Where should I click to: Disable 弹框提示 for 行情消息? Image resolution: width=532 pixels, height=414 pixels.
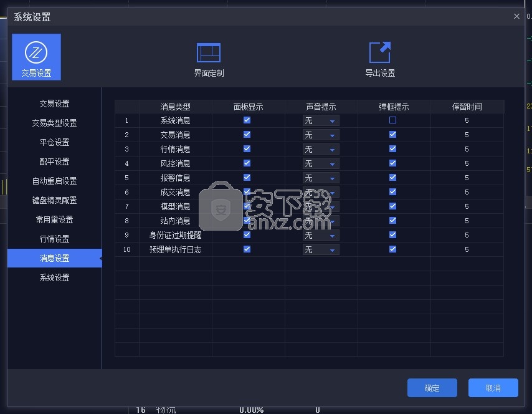click(392, 149)
